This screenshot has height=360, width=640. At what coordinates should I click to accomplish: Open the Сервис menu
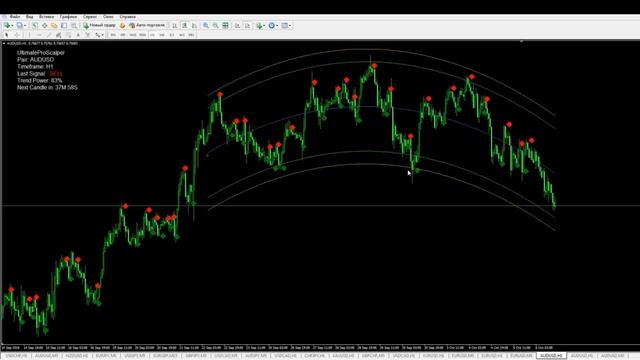click(90, 17)
